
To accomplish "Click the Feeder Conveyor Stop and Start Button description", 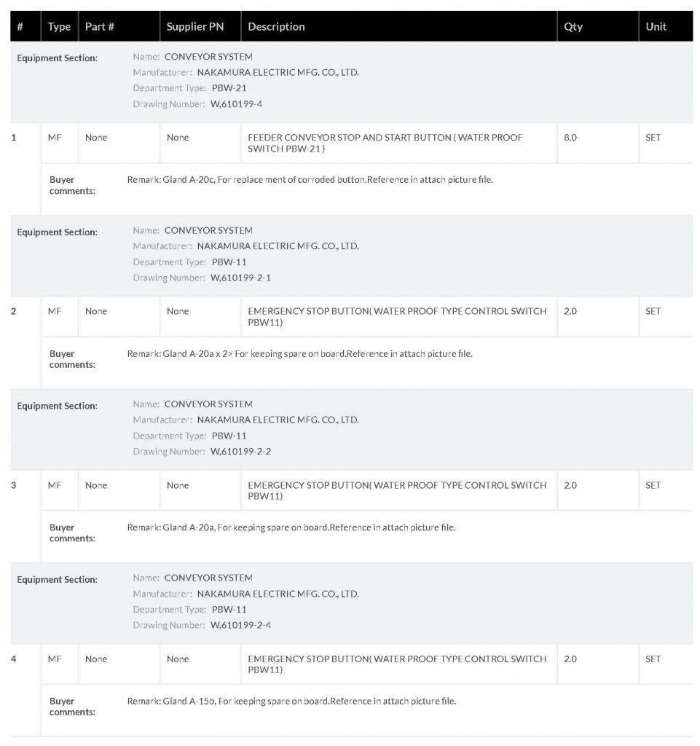I will tap(385, 143).
